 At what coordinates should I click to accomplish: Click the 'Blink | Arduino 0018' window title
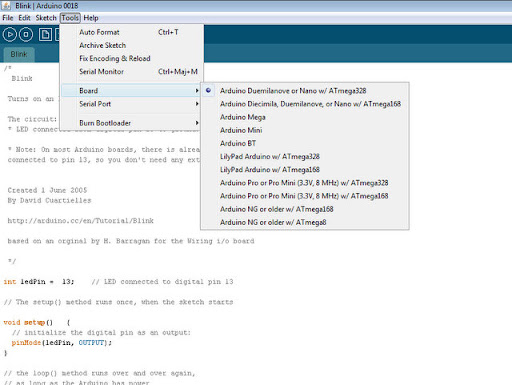click(x=47, y=6)
